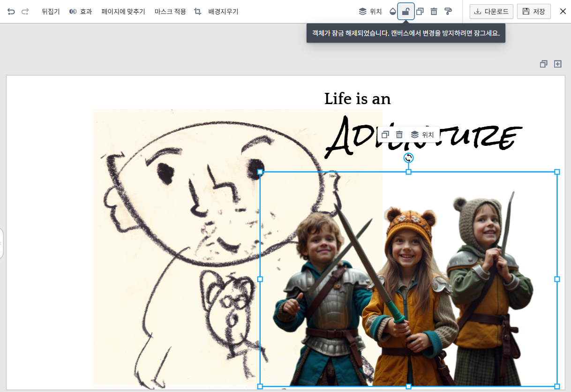Click duplicate icon in floating object toolbar

click(x=386, y=135)
